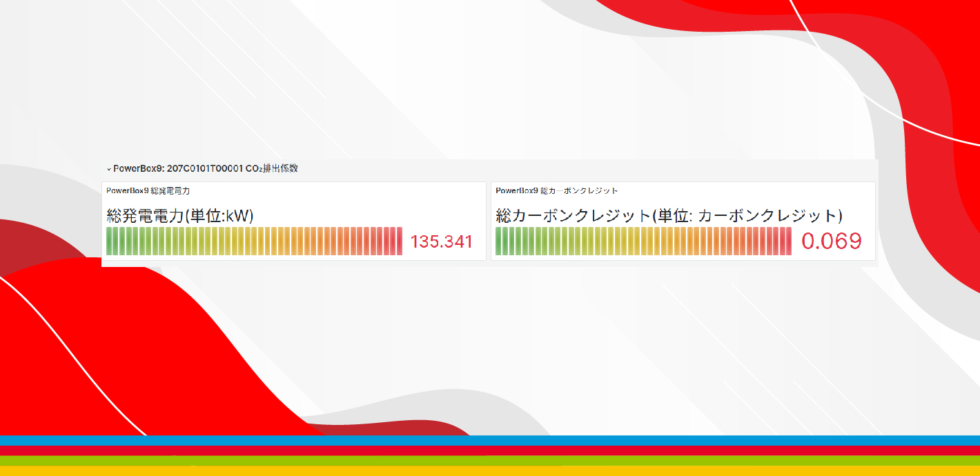Click first green segment of carbon credit gauge

click(499, 241)
